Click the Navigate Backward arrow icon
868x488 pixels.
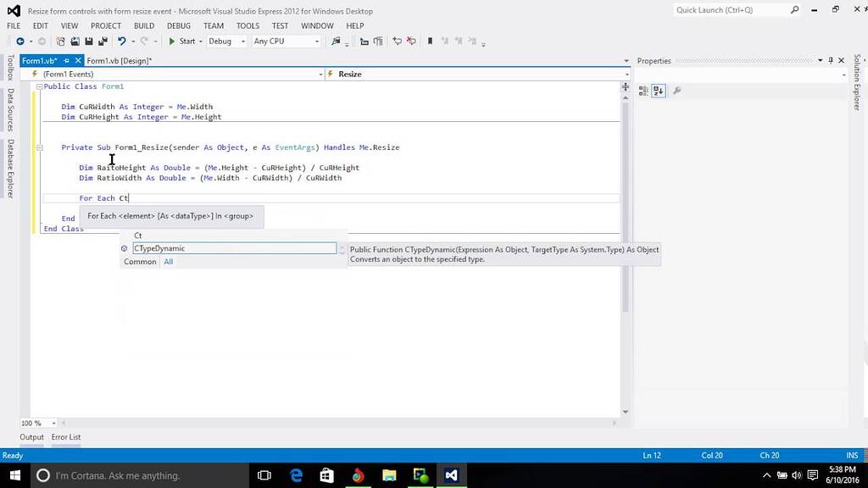coord(19,41)
